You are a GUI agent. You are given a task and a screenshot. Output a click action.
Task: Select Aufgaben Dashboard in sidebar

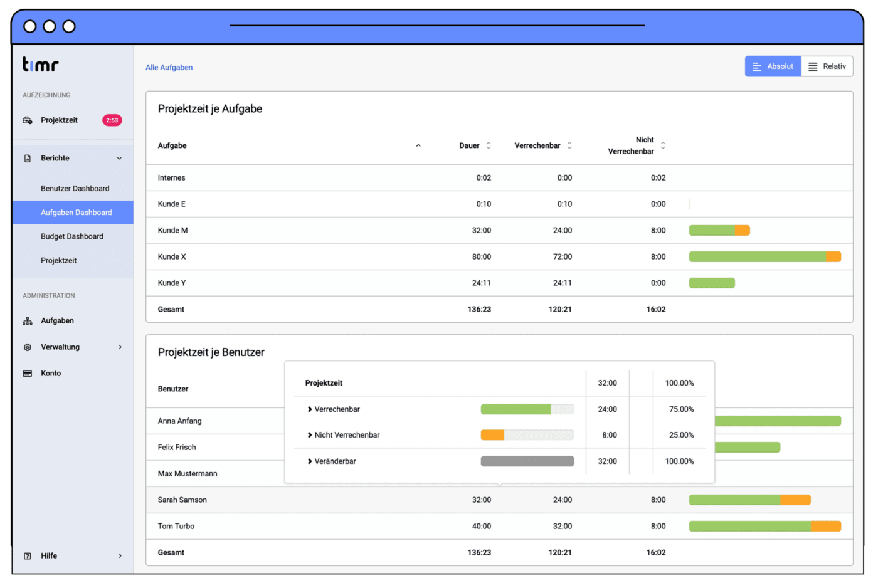click(73, 213)
